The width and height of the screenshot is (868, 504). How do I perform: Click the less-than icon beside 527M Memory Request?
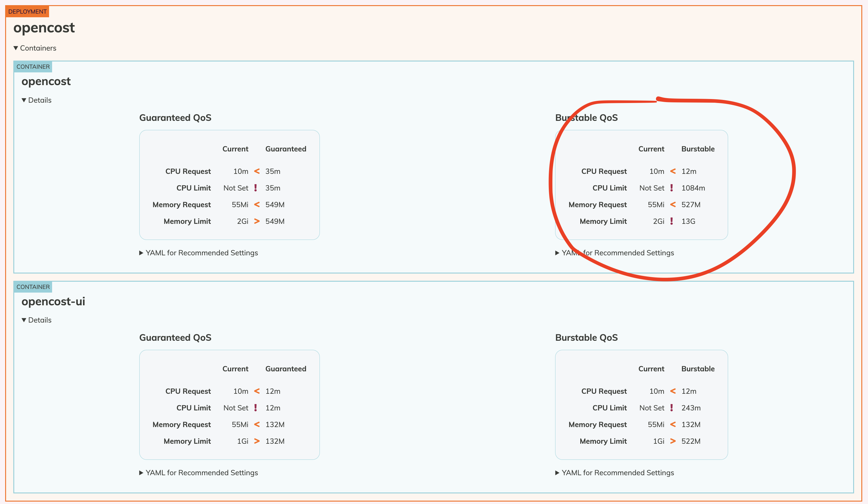[x=673, y=204]
